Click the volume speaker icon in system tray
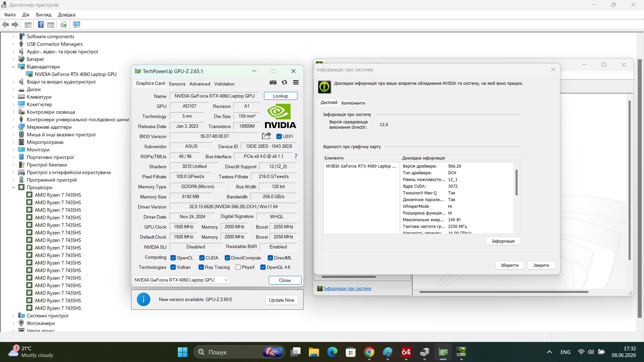 591,352
